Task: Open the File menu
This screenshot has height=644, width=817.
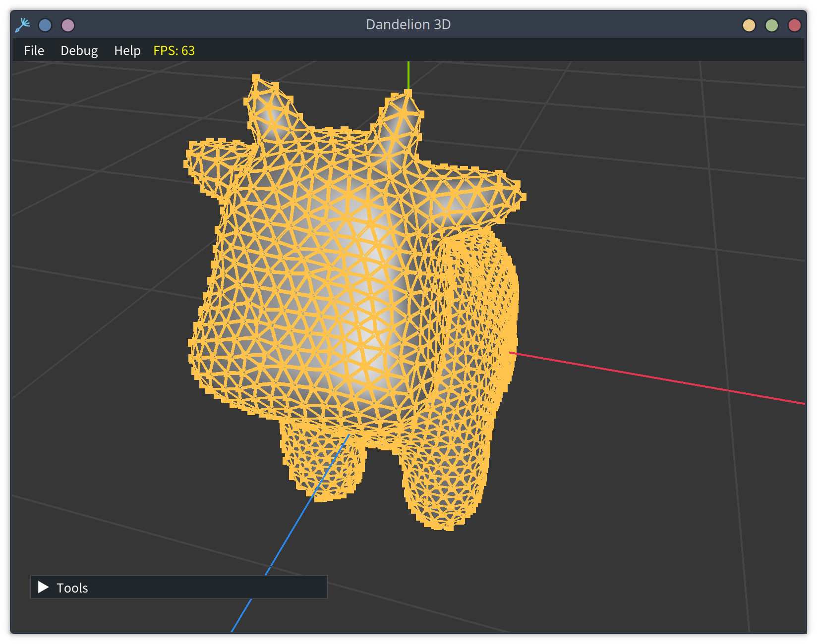Action: [34, 51]
